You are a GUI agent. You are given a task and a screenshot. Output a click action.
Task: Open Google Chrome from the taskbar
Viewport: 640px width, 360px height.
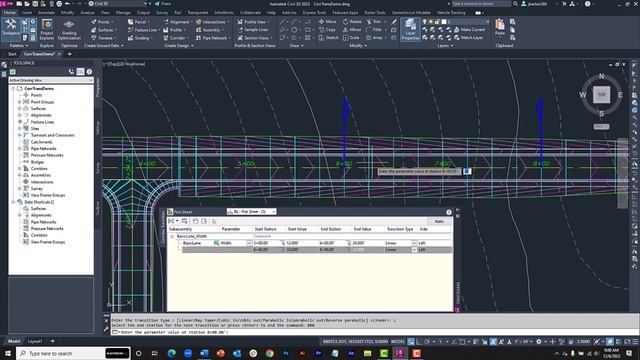pyautogui.click(x=269, y=353)
